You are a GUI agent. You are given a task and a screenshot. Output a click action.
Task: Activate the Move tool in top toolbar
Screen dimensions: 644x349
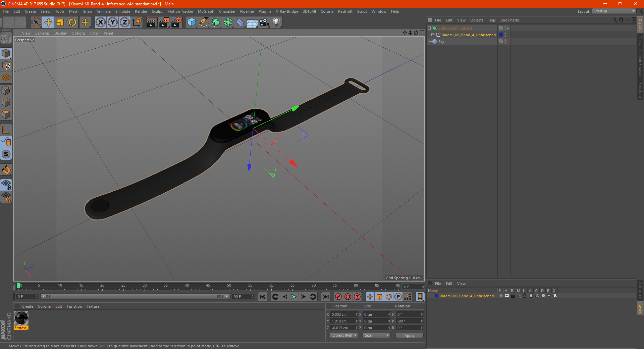(x=48, y=22)
